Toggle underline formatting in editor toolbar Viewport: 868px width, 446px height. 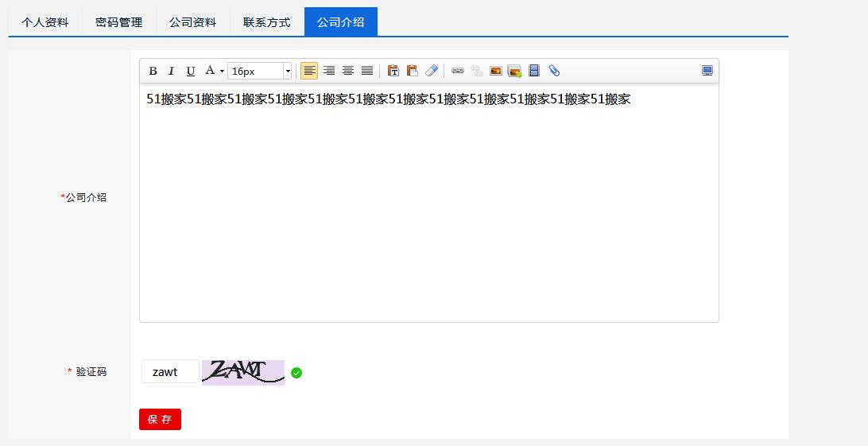(x=191, y=71)
